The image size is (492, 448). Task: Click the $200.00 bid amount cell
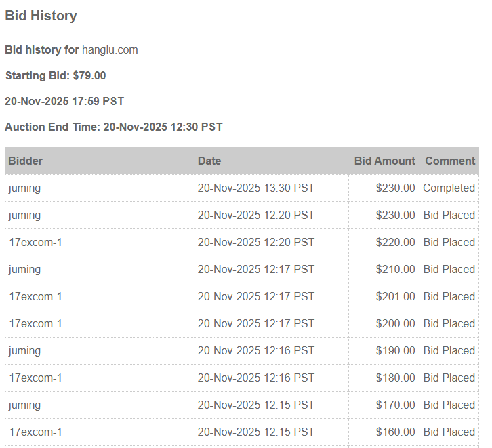(396, 323)
